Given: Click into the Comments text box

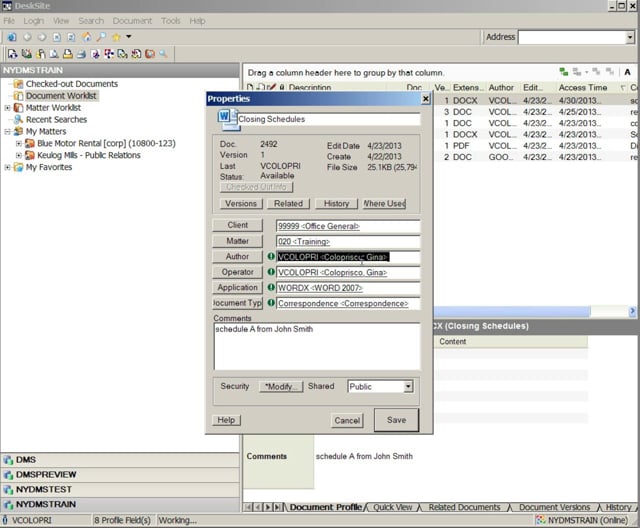Looking at the screenshot, I should [315, 346].
